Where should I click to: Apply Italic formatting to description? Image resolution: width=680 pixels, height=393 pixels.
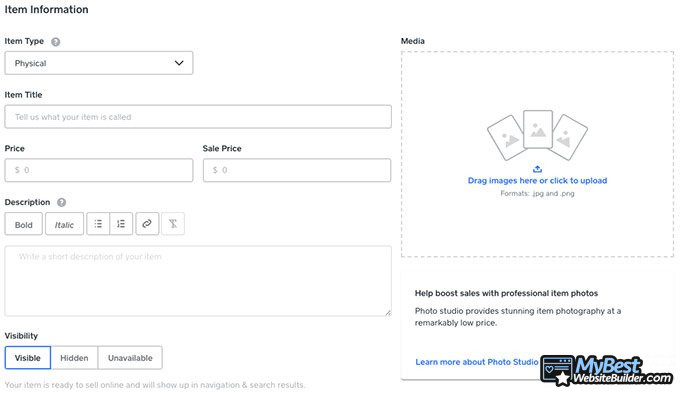click(64, 224)
